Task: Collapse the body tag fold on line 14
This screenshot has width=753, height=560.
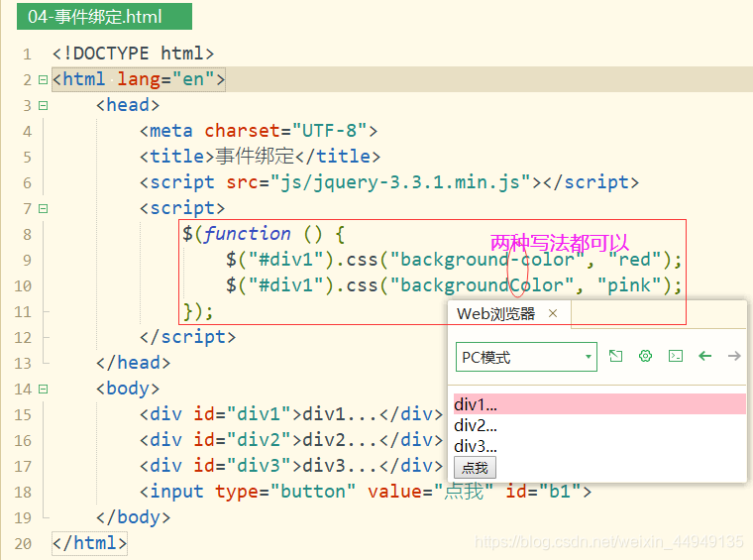Action: coord(44,389)
